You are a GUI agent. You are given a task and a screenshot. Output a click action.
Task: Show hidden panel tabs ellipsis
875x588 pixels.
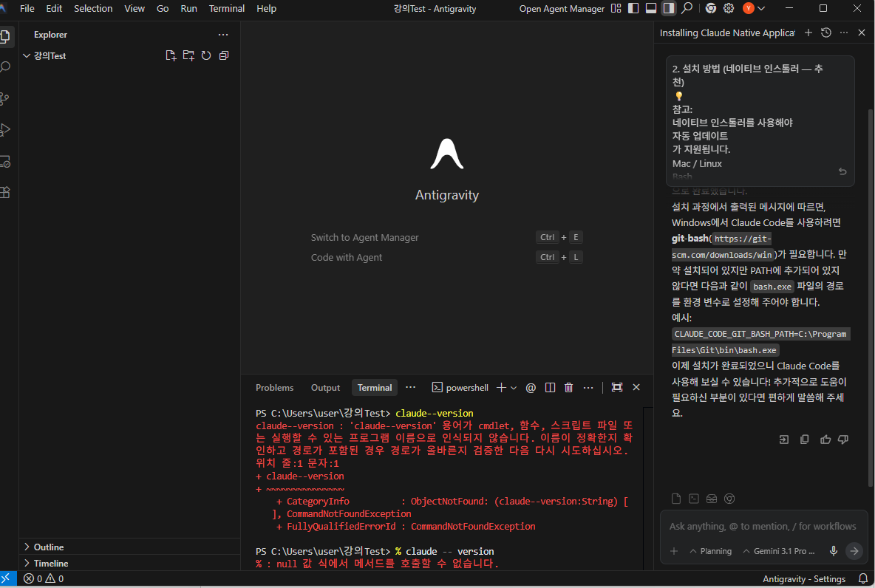click(x=411, y=387)
